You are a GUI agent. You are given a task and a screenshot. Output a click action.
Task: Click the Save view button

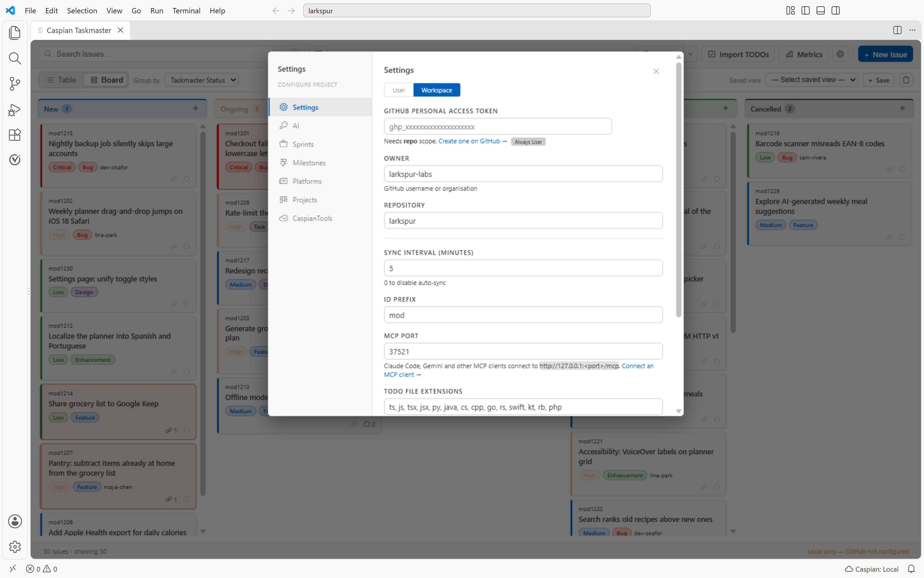[x=879, y=80]
